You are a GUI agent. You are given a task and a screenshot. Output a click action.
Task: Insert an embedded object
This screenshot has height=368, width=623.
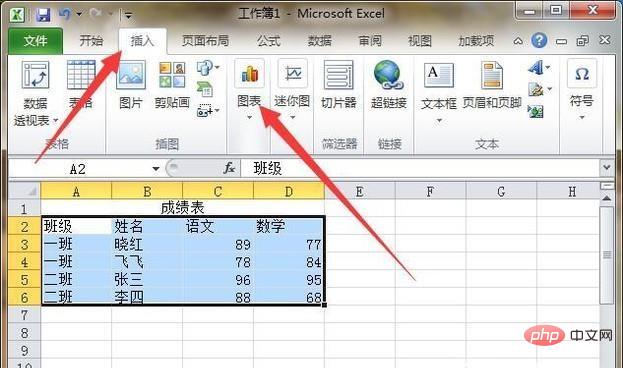(x=535, y=111)
